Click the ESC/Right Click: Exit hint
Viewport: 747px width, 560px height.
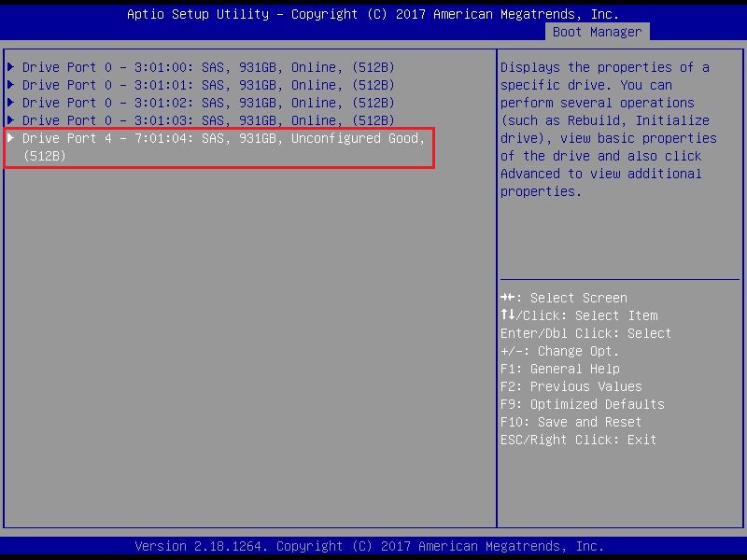click(578, 440)
